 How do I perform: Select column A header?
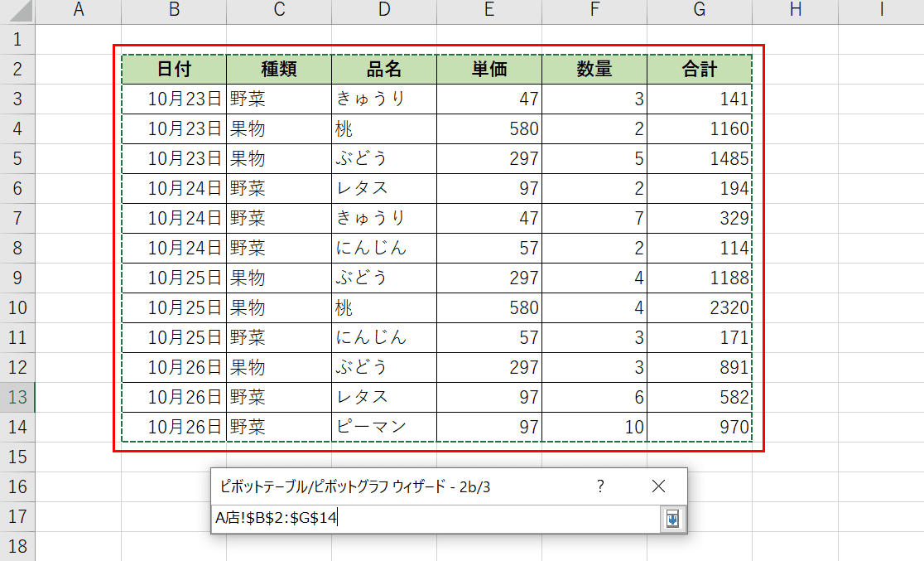79,12
